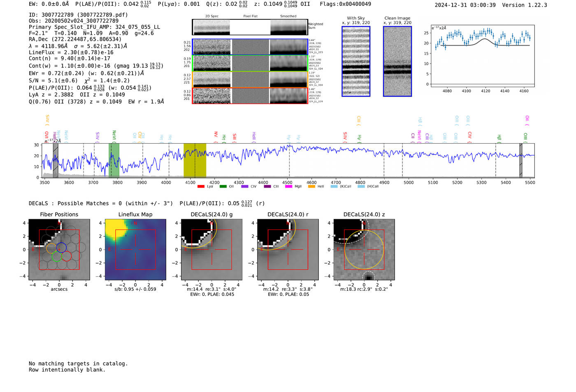Viewport: 576px width, 392px height.
Task: Click the LineFlux value line
Action: [71, 52]
